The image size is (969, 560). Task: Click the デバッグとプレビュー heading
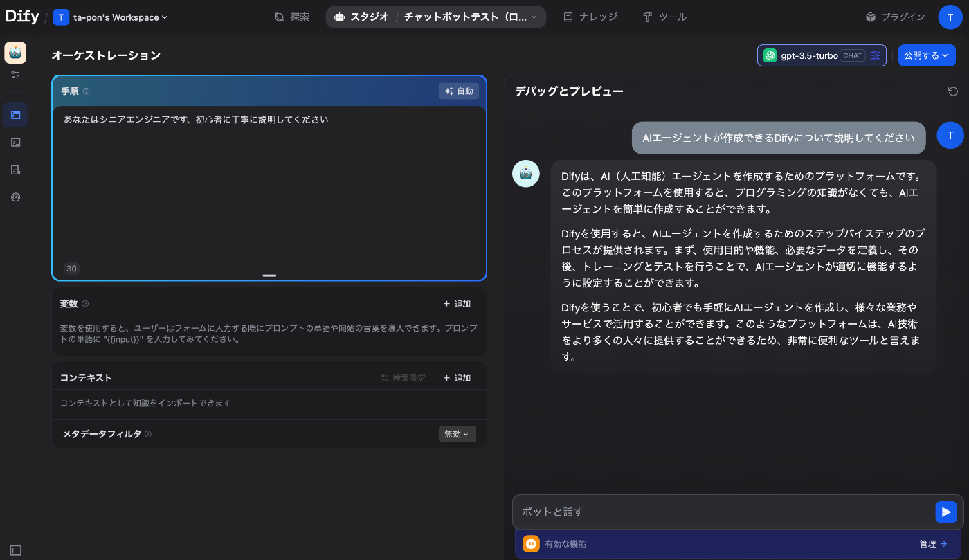point(569,91)
